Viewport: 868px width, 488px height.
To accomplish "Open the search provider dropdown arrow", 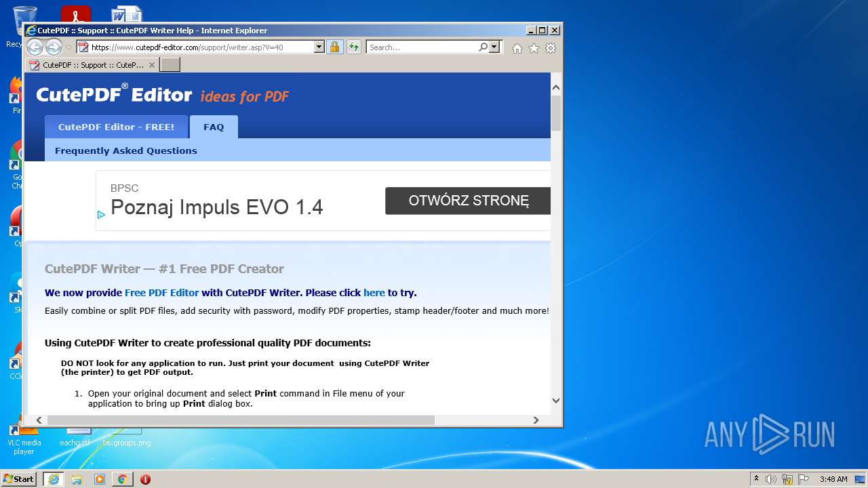I will tap(494, 47).
